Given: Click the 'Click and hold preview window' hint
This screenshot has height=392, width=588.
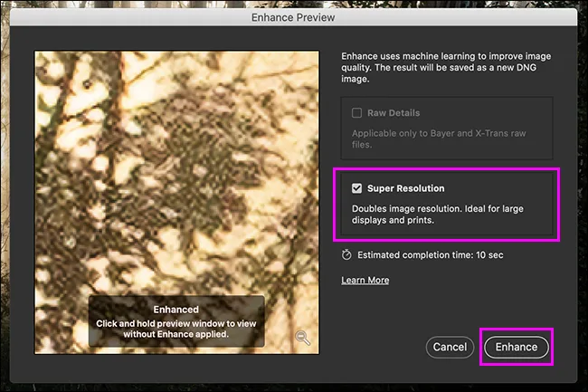Looking at the screenshot, I should coord(176,328).
